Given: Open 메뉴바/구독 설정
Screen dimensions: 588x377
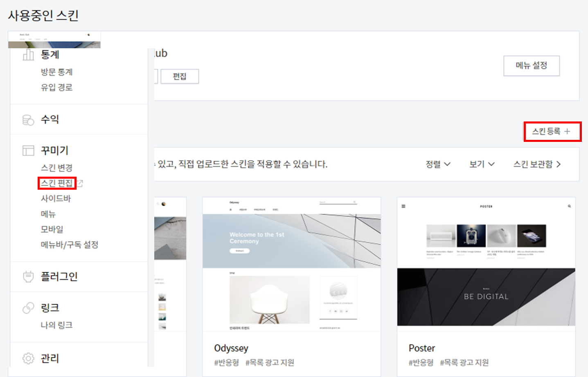Looking at the screenshot, I should tap(70, 245).
